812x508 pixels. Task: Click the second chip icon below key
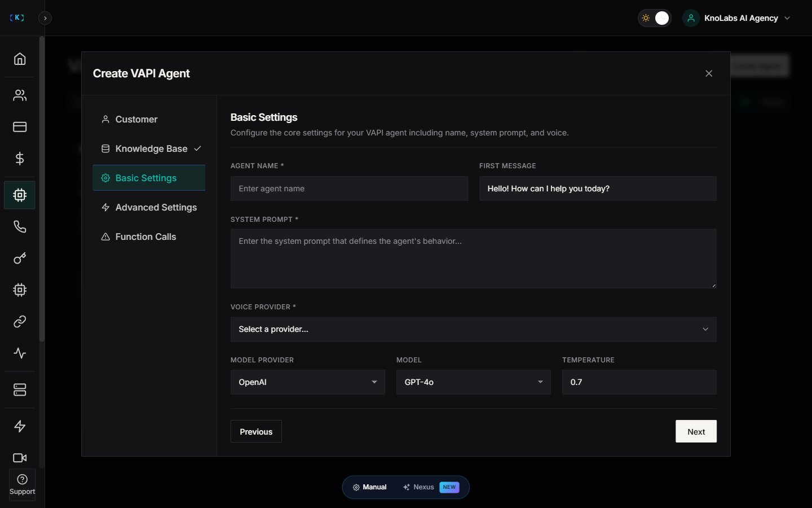tap(20, 290)
